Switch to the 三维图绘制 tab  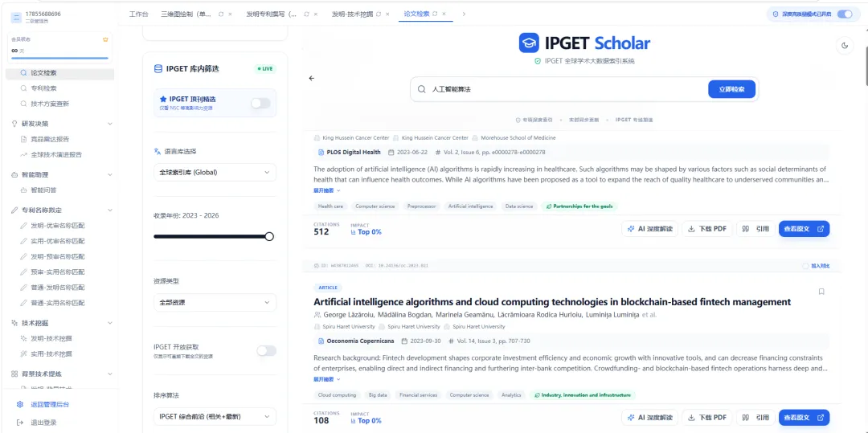pyautogui.click(x=186, y=14)
